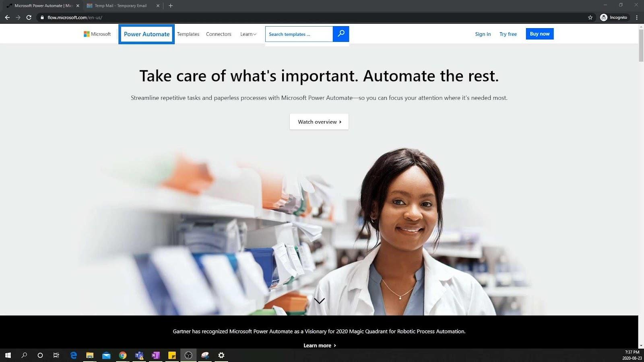Image resolution: width=644 pixels, height=362 pixels.
Task: Launch Microsoft Edge from taskbar
Action: point(73,355)
